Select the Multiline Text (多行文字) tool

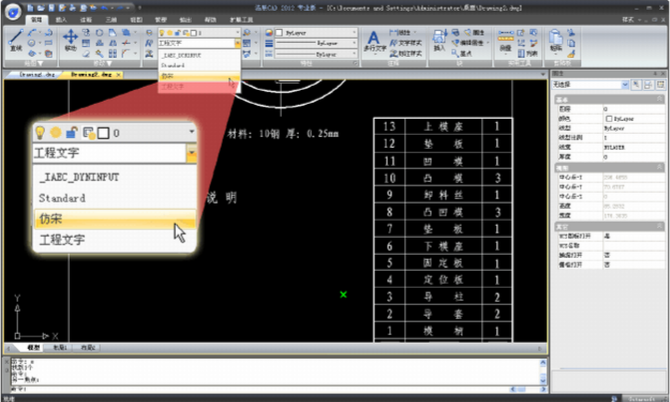pyautogui.click(x=374, y=42)
